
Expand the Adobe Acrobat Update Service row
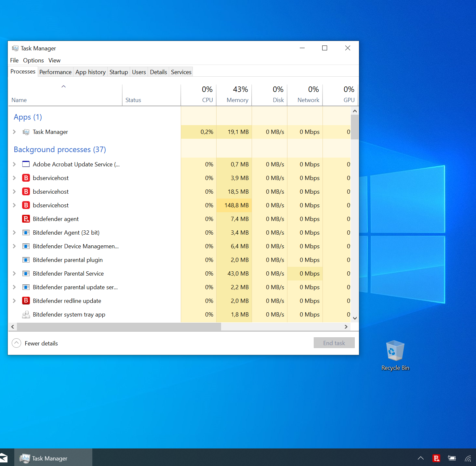[x=14, y=164]
